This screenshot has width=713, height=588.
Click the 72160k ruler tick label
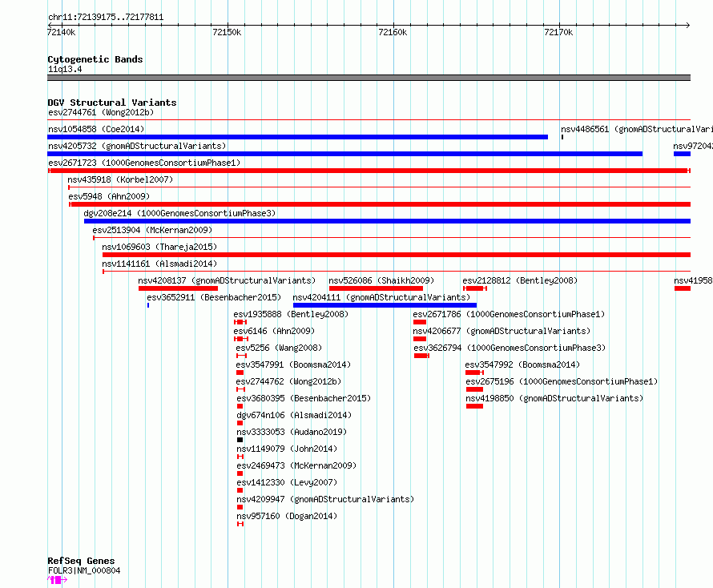393,32
